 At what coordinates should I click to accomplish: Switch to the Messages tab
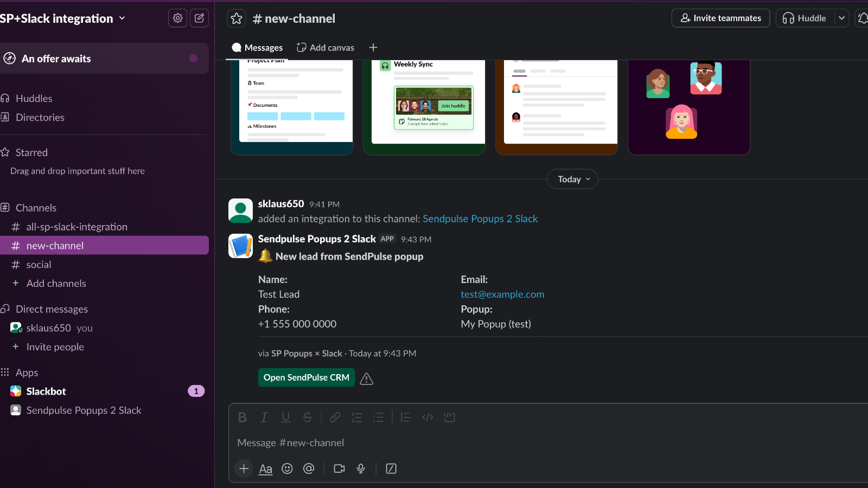(x=257, y=48)
